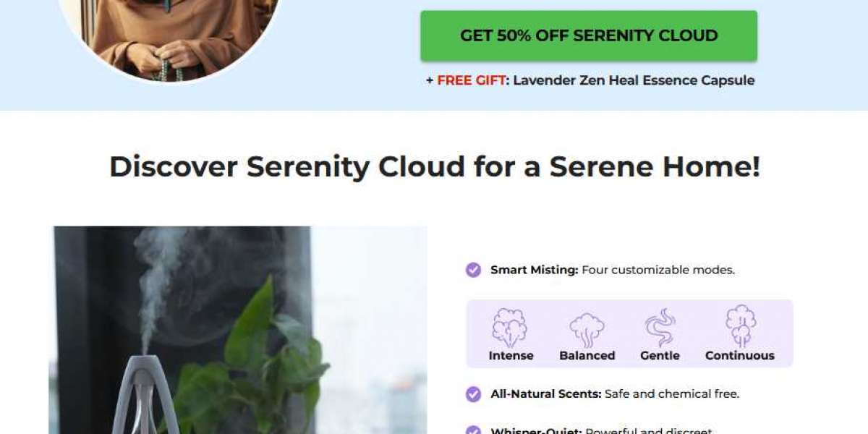868x434 pixels.
Task: Click the All-Natural Scents feature text
Action: (615, 394)
